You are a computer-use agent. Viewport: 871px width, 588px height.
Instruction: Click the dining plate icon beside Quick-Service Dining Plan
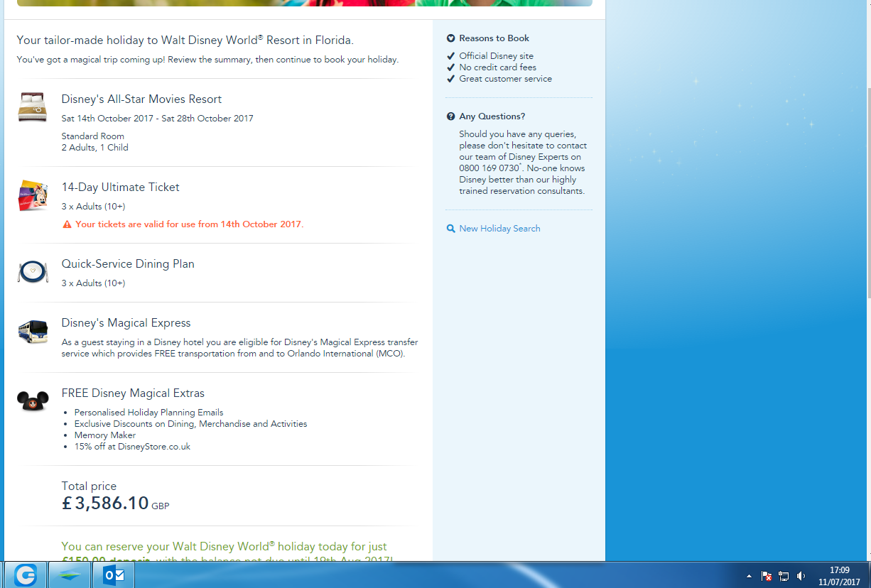[33, 272]
